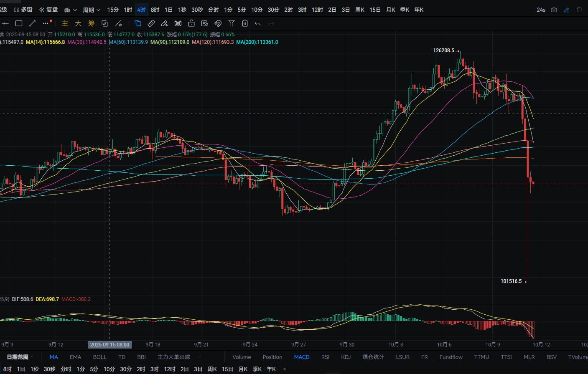The width and height of the screenshot is (588, 374).
Task: Enable the BOLL main chart indicator
Action: pyautogui.click(x=100, y=357)
